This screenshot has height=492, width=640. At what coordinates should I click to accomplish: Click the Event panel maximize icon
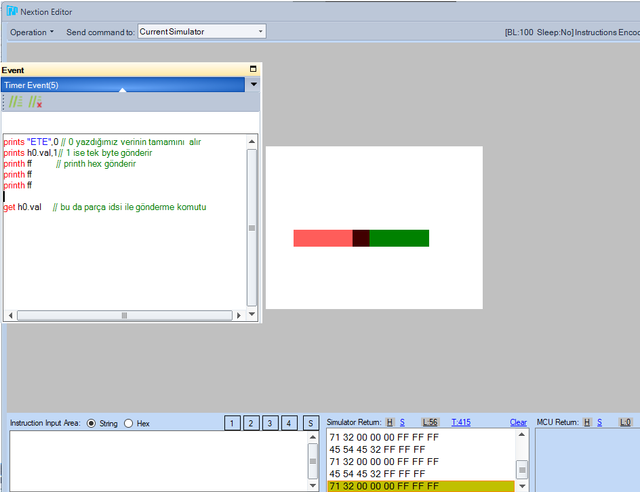pos(253,69)
